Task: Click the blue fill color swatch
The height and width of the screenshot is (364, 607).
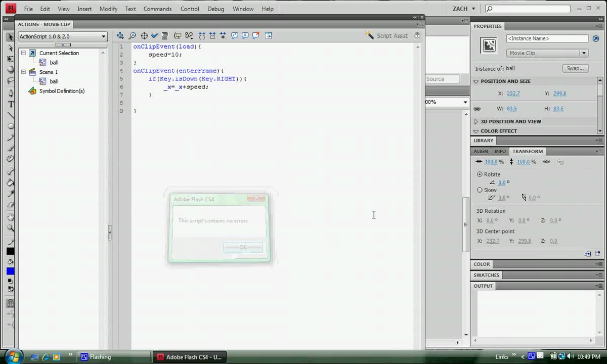Action: tap(11, 271)
